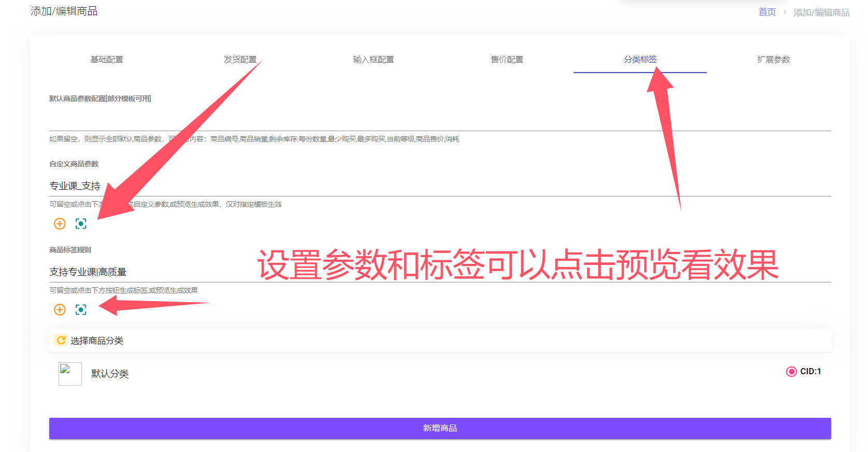The image size is (868, 452).
Task: Click the 默认分类 category image thumbnail
Action: [70, 374]
